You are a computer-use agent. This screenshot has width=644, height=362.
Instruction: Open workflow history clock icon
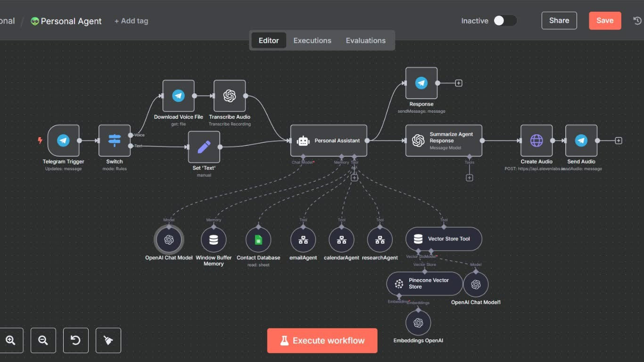tap(637, 21)
